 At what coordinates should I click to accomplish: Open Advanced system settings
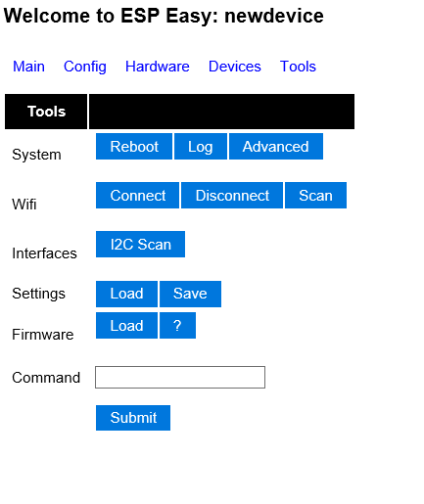tap(276, 147)
